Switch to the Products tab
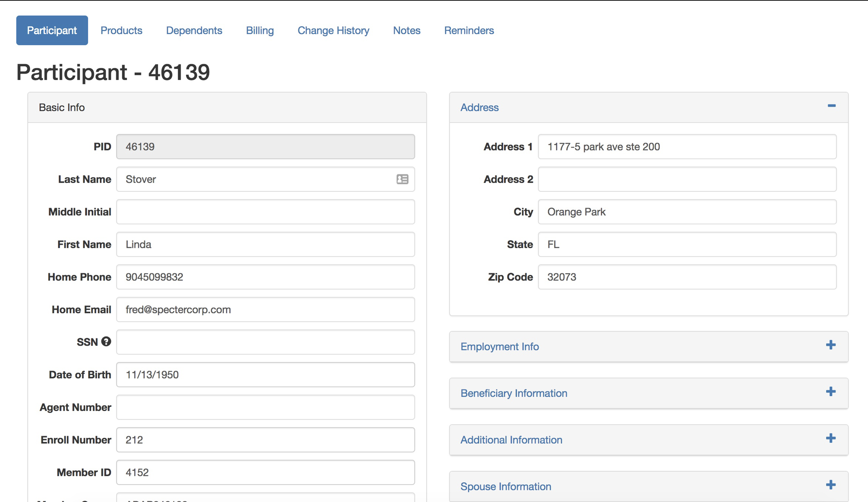Image resolution: width=868 pixels, height=502 pixels. click(121, 30)
